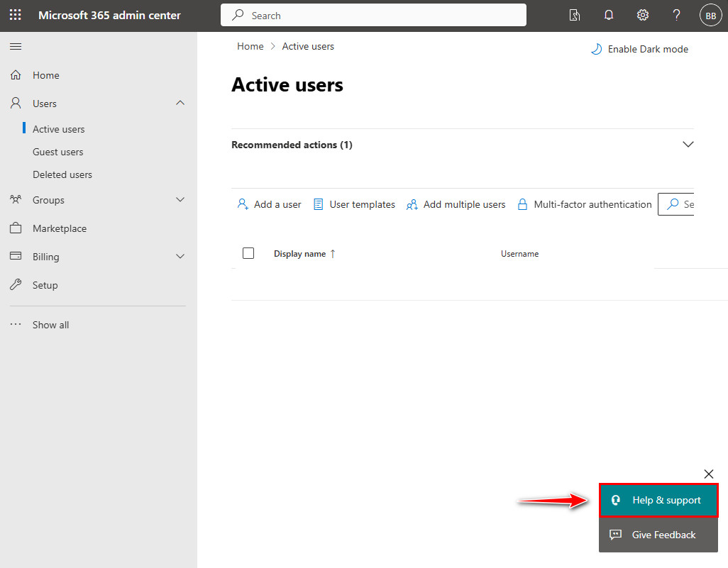
Task: Expand the Recommended actions chevron
Action: coord(688,145)
